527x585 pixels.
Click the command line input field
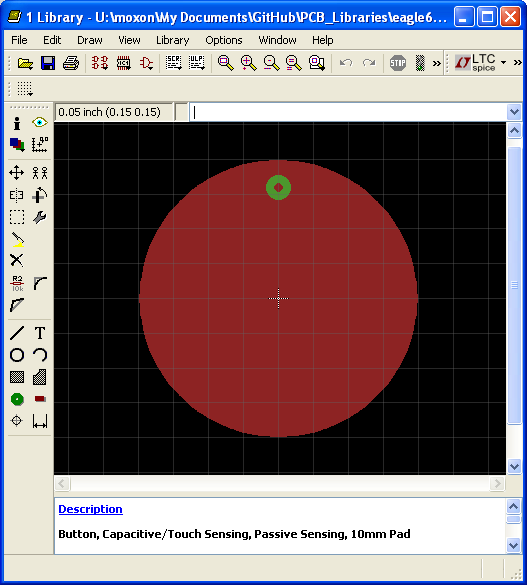[x=348, y=112]
